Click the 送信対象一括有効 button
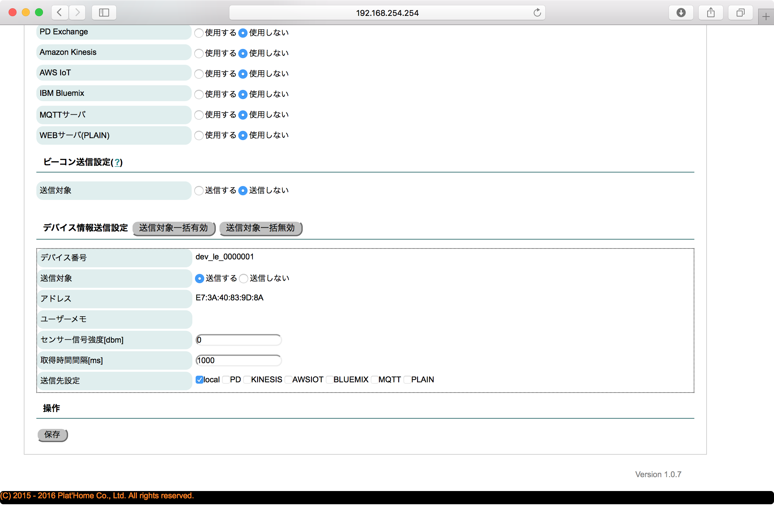The height and width of the screenshot is (532, 774). [x=174, y=228]
